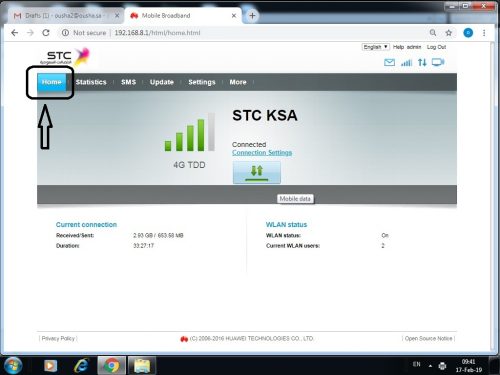Open the Privacy Policy footer link
The image size is (500, 375).
(x=58, y=338)
